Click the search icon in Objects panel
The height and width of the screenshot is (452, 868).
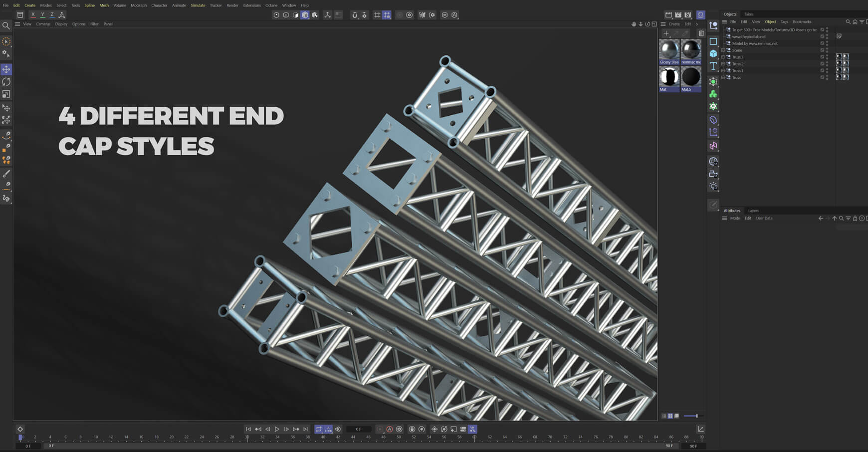pyautogui.click(x=848, y=22)
